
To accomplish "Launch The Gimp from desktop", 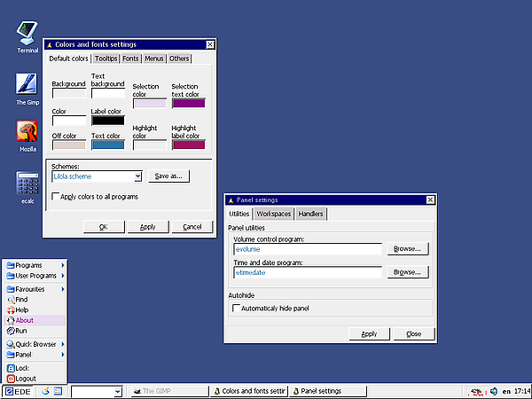I will (x=27, y=86).
